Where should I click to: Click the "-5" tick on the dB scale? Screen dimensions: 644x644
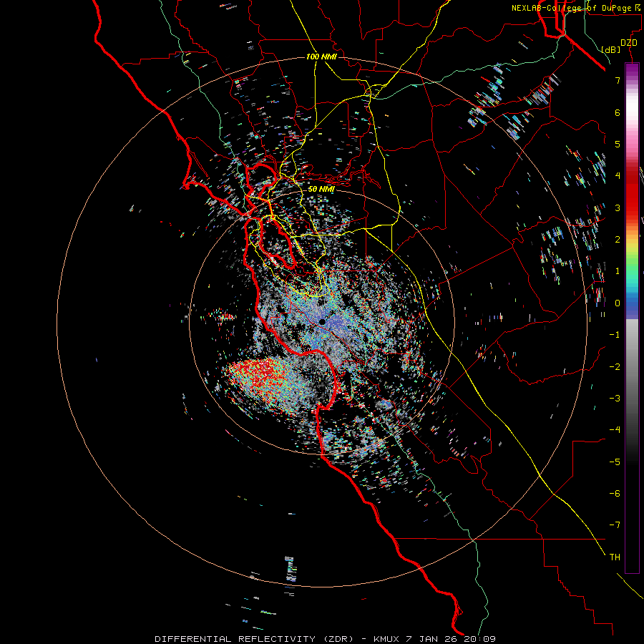point(615,462)
